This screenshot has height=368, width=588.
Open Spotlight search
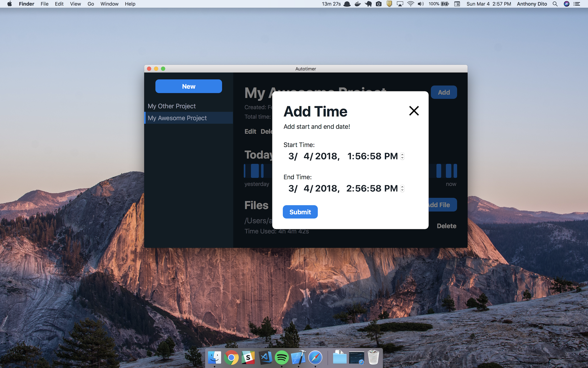pyautogui.click(x=555, y=4)
